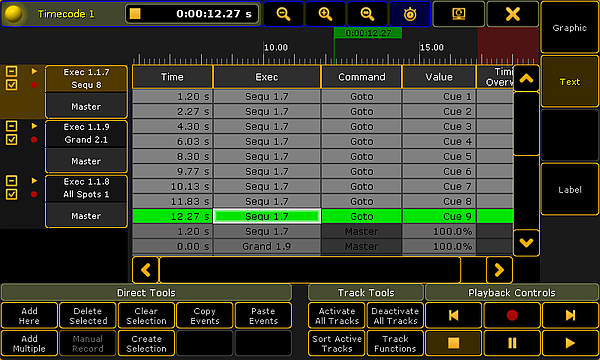Toggle checkbox for Exec 1.1.9 Grand 2.1 track
The height and width of the screenshot is (360, 600).
(11, 140)
